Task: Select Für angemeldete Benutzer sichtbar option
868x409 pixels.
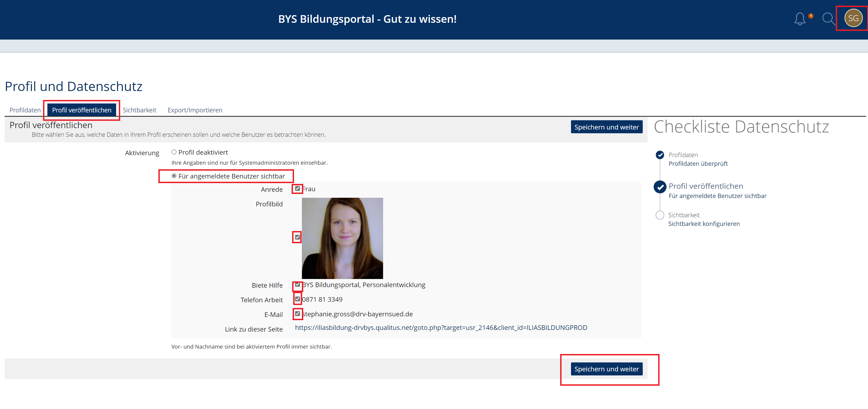Action: click(174, 176)
